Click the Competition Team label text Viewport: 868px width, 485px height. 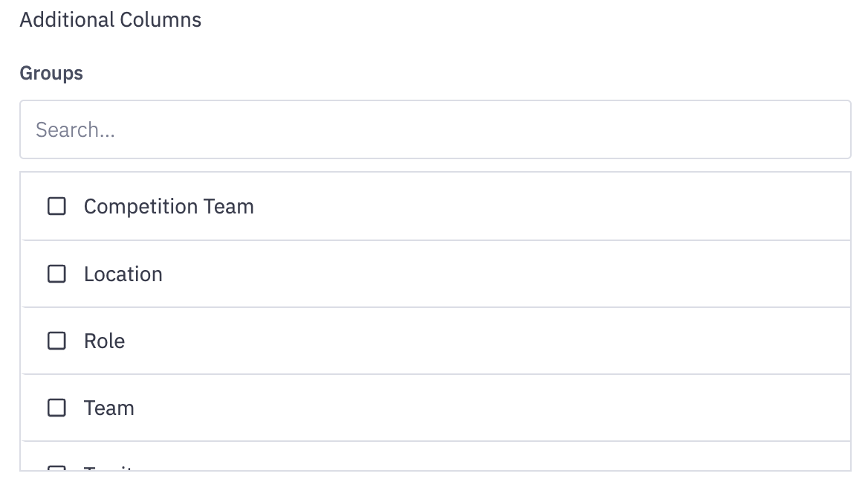click(x=169, y=206)
